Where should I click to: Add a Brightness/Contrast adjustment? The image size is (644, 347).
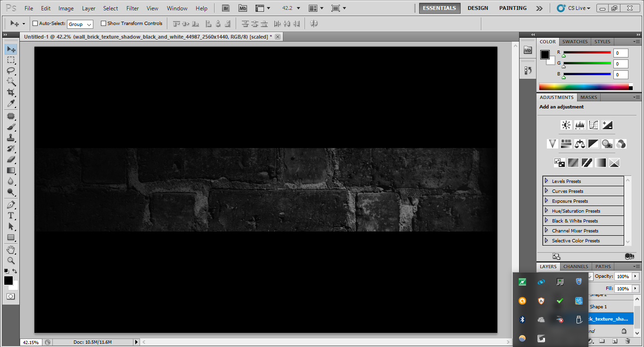566,125
